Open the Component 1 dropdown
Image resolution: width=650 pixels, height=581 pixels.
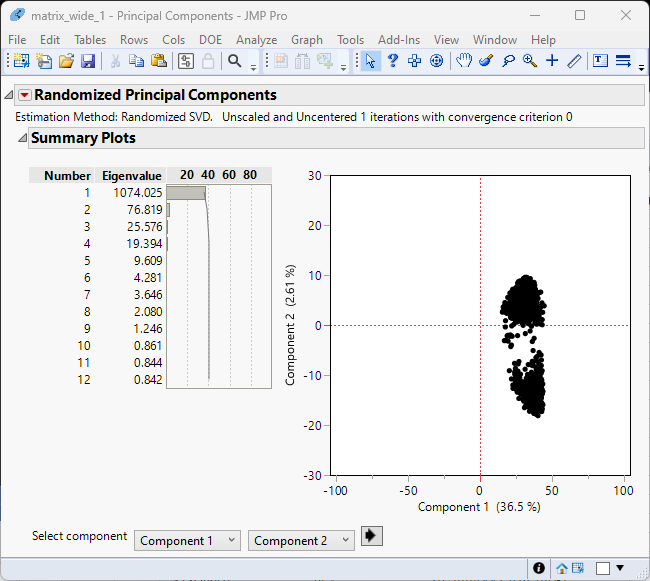(188, 540)
